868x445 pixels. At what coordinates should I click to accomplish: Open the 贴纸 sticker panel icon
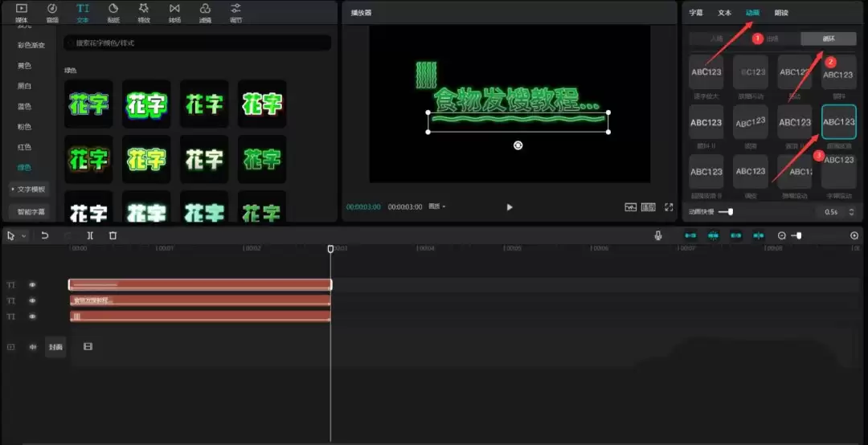point(113,11)
